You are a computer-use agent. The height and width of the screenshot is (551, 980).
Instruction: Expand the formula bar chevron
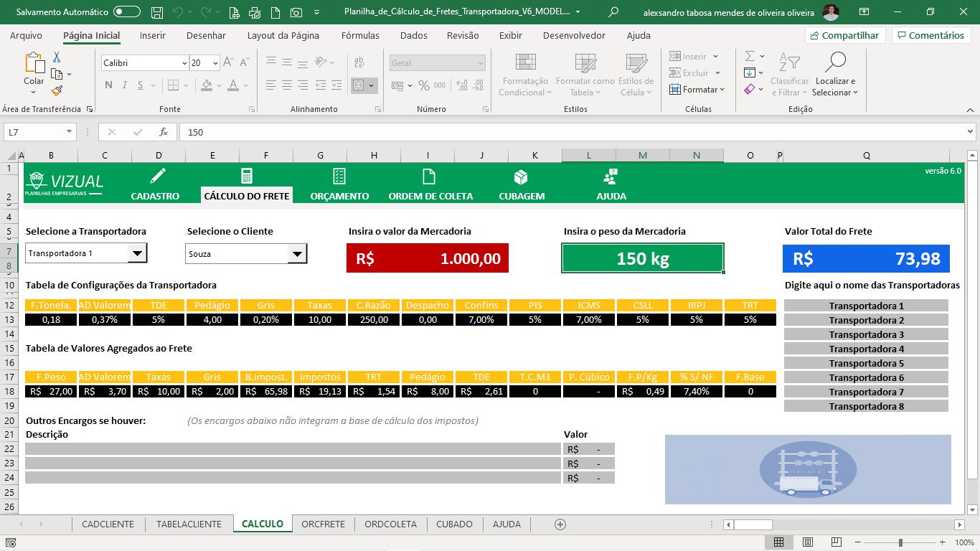click(x=971, y=132)
